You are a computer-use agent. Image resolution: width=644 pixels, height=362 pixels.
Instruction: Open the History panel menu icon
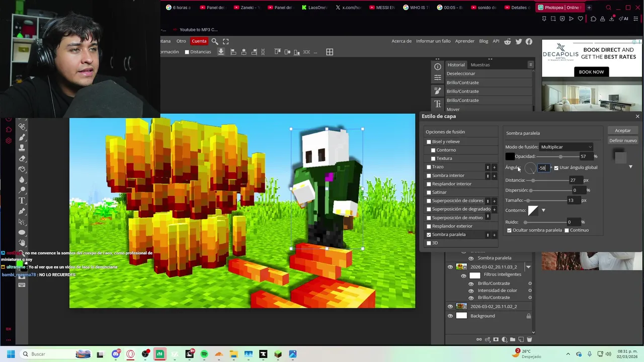530,64
